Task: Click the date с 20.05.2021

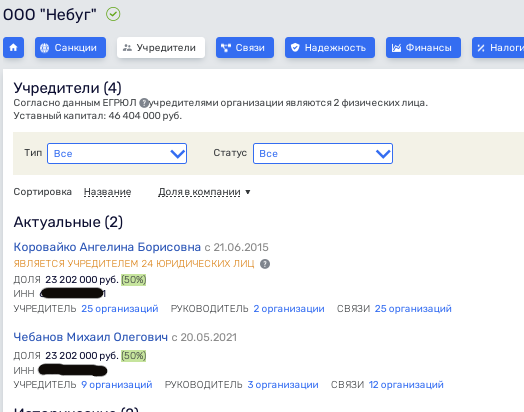Action: click(x=204, y=337)
